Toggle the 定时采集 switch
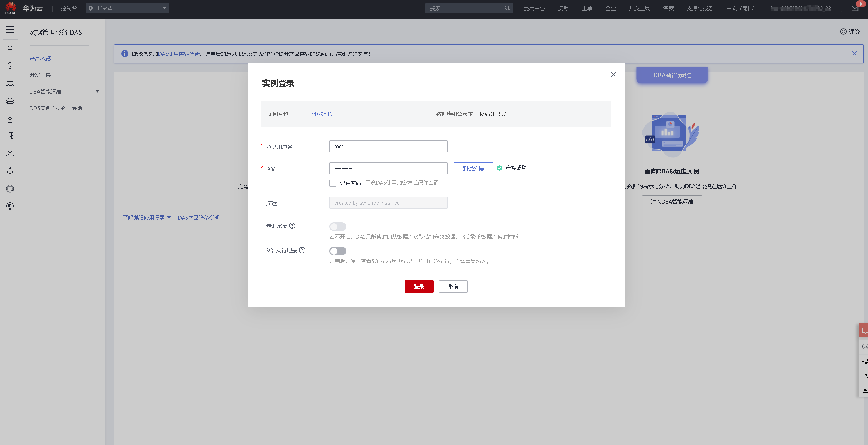The width and height of the screenshot is (868, 445). click(337, 226)
